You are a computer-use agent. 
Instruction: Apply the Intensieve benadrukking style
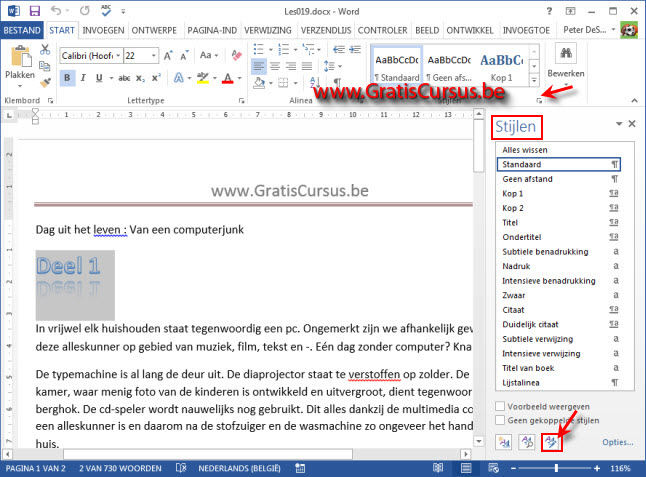(559, 281)
